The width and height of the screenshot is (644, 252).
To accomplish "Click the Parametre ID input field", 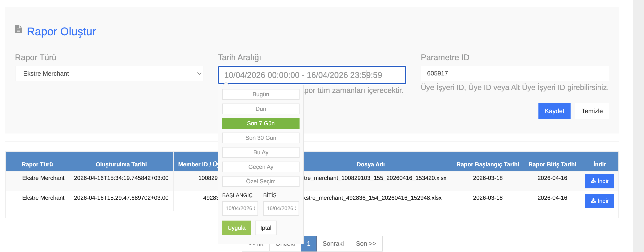I will (x=515, y=74).
